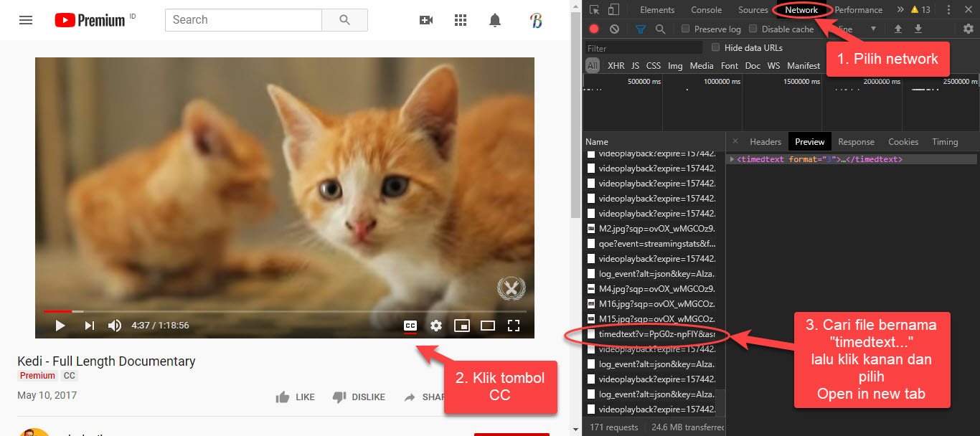
Task: Filter requests by Img
Action: coord(675,65)
